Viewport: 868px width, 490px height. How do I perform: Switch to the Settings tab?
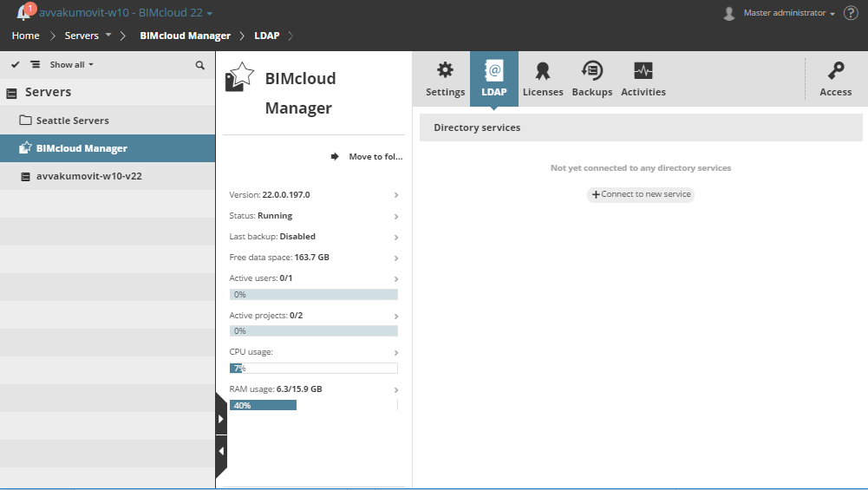coord(445,79)
